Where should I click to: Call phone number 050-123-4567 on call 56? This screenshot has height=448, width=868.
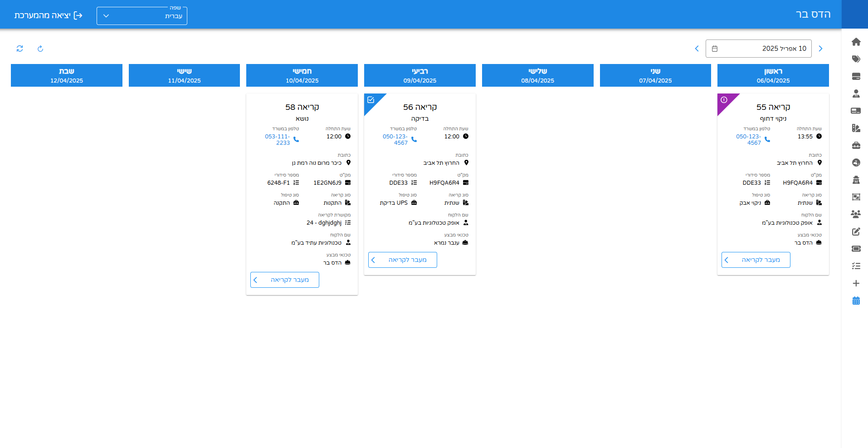[395, 139]
